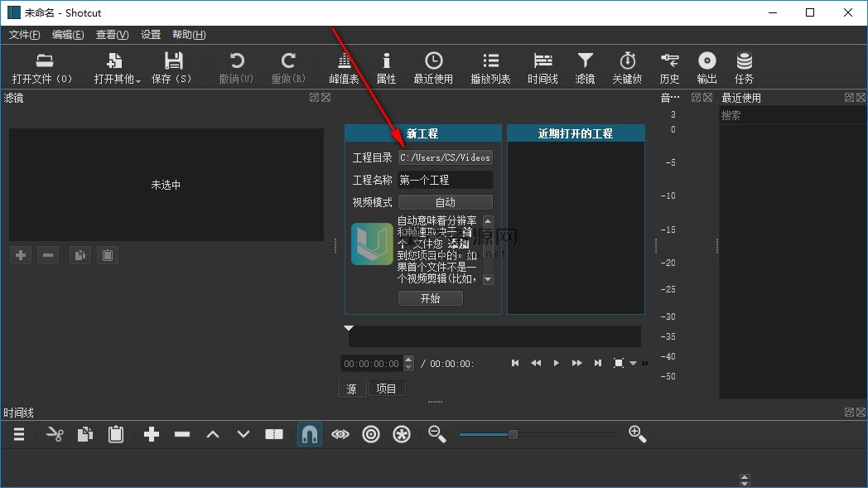This screenshot has height=488, width=868.
Task: Click the current timecode field
Action: coord(372,364)
